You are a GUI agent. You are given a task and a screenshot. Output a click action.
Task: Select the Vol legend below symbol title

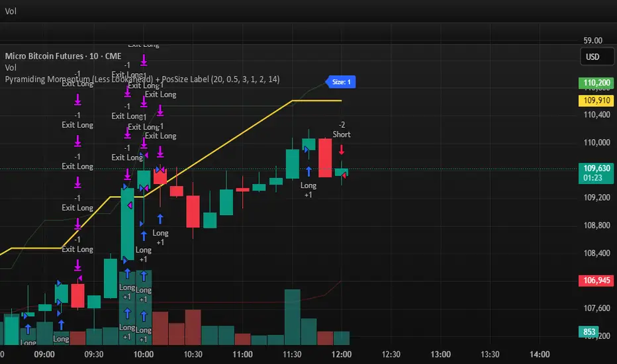(x=11, y=68)
